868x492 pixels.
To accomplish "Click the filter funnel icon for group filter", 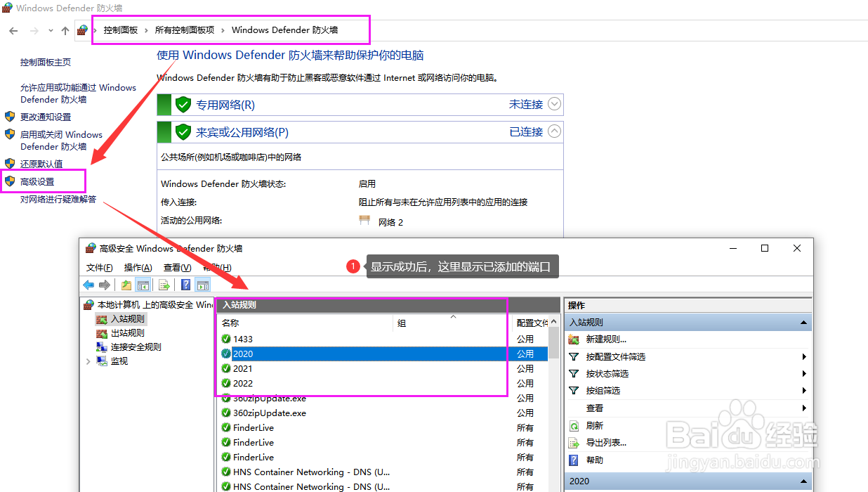I will (x=574, y=391).
